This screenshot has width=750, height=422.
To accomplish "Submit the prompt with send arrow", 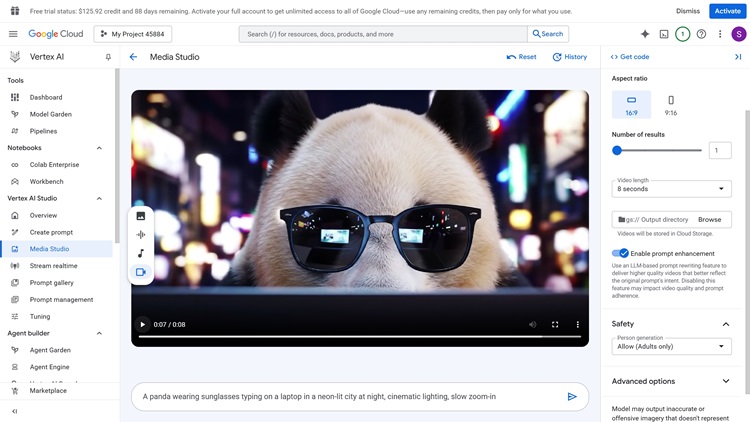I will [572, 397].
